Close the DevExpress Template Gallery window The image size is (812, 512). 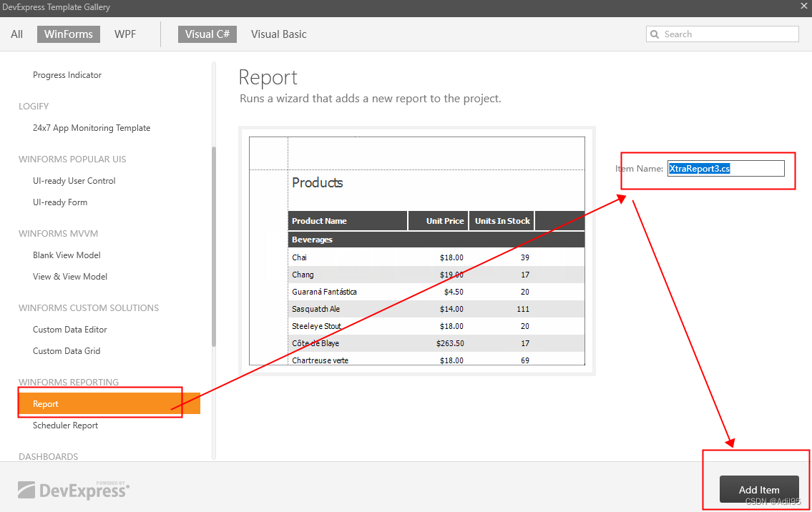tap(804, 6)
